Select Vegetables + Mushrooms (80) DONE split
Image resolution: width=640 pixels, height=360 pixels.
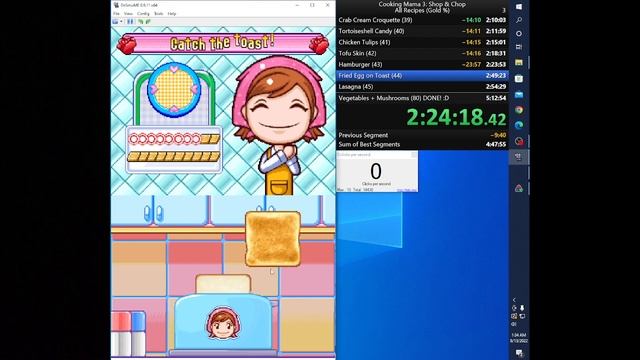(422, 98)
